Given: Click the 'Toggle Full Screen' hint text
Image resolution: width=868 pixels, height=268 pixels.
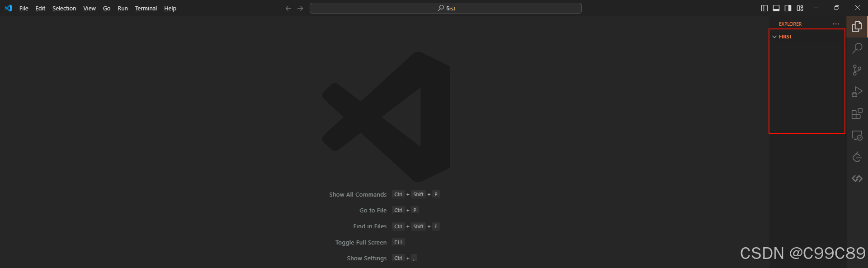Looking at the screenshot, I should (x=361, y=242).
